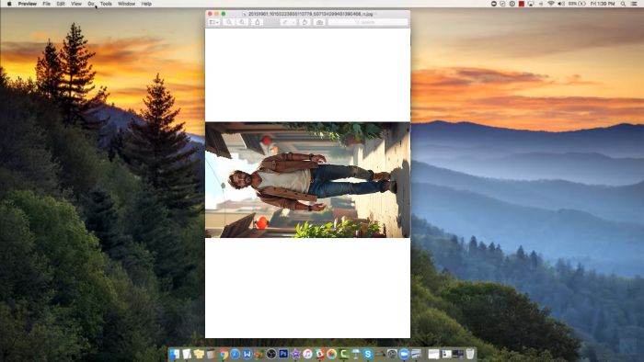Open the Preview application menu
The image size is (644, 362).
27,4
